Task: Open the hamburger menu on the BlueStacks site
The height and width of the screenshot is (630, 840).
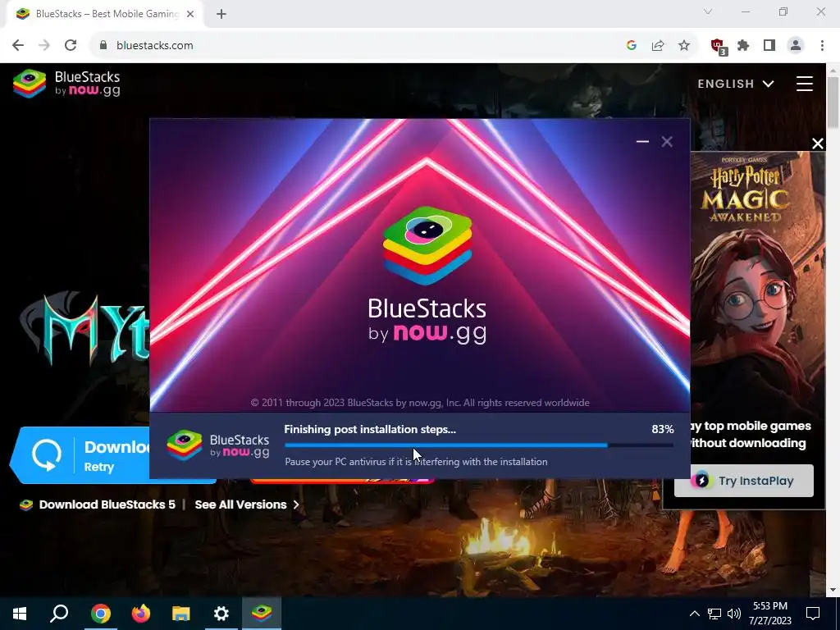Action: click(x=804, y=84)
